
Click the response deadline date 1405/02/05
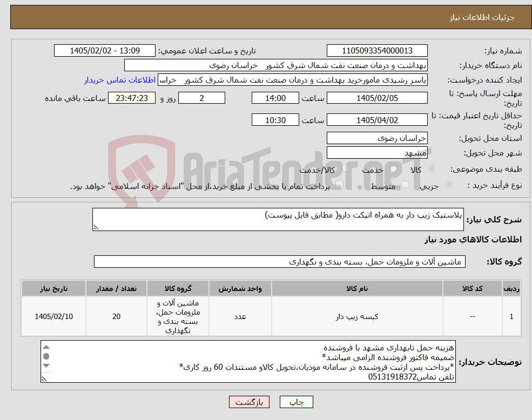[377, 98]
